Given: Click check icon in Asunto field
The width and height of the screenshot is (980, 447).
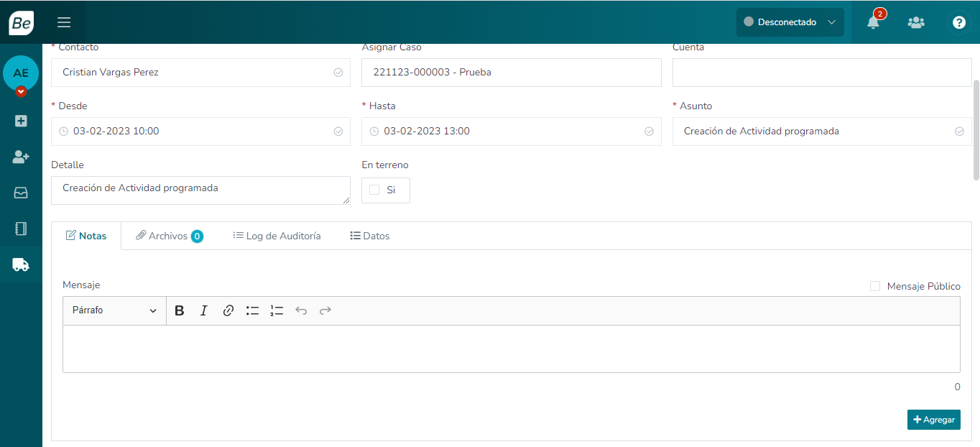Looking at the screenshot, I should coord(959,132).
